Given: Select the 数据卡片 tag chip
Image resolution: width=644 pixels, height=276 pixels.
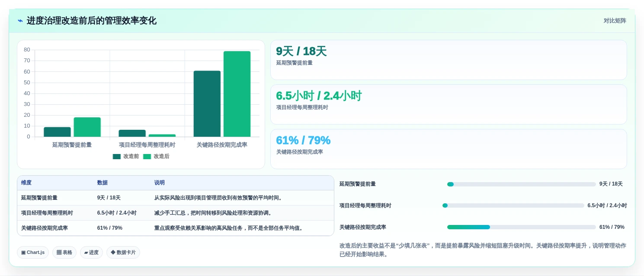Looking at the screenshot, I should pos(123,252).
